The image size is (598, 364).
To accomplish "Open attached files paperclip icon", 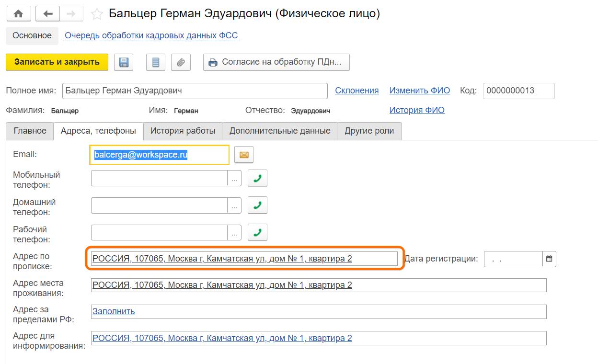I will pyautogui.click(x=181, y=62).
